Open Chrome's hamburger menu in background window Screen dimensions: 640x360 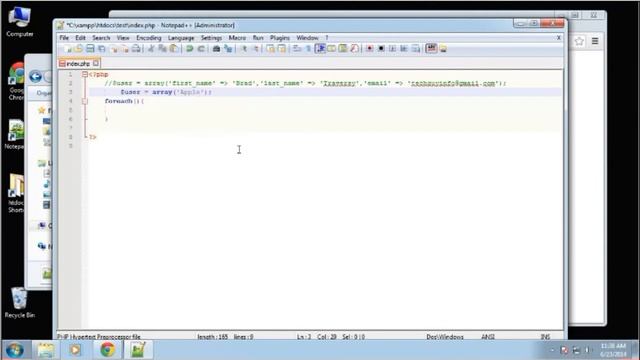click(595, 41)
